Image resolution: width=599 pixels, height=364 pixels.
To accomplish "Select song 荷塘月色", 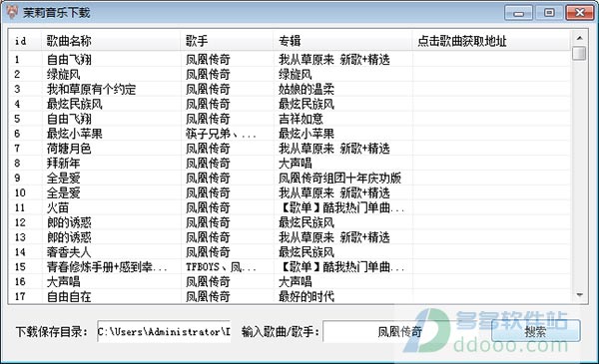I will click(69, 149).
